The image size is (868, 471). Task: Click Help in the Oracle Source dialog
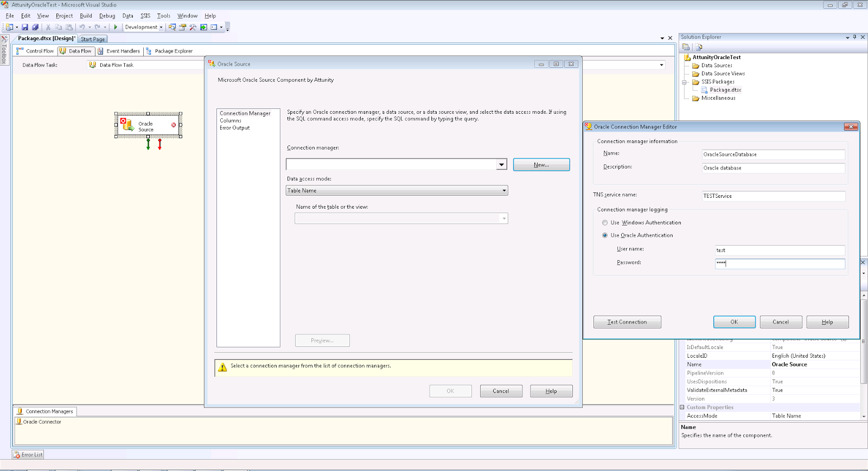coord(551,391)
